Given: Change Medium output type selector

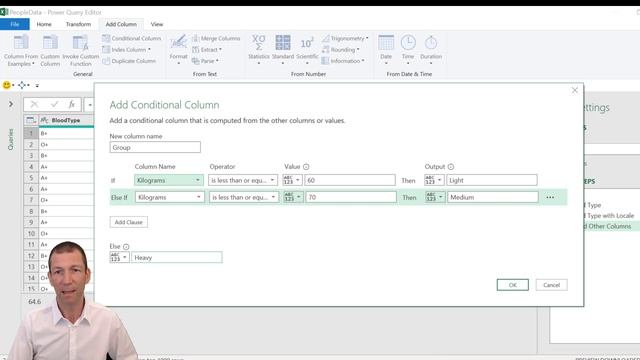Looking at the screenshot, I should (435, 197).
